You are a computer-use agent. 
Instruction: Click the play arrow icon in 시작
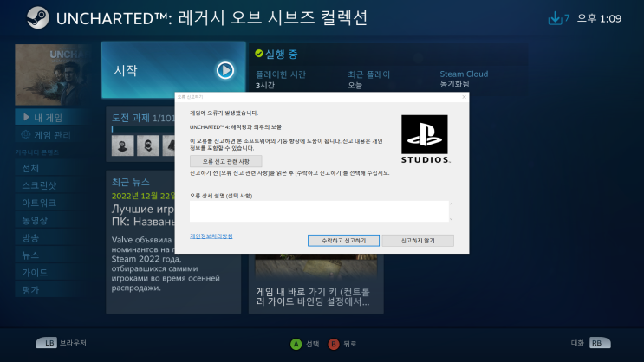[225, 70]
